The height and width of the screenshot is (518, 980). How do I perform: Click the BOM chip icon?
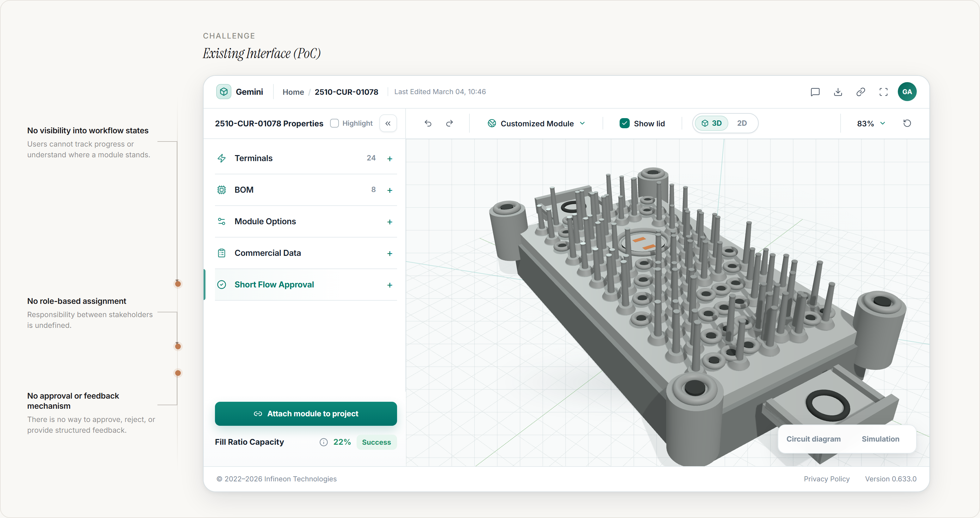coord(221,190)
